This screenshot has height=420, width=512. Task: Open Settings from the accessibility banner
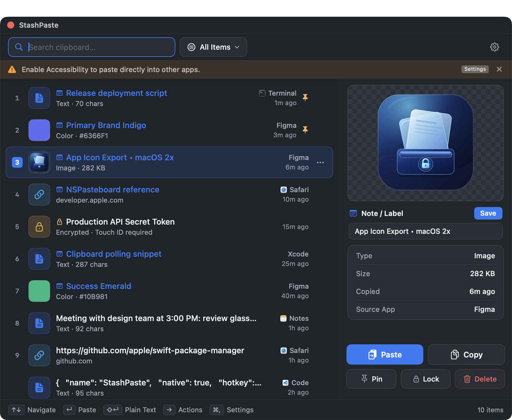coord(475,69)
